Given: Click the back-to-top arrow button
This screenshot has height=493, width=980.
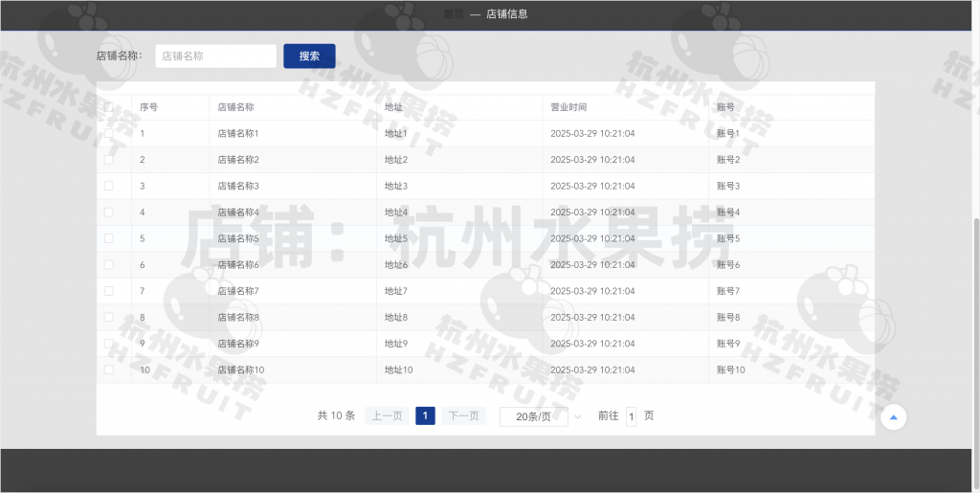Looking at the screenshot, I should coord(893,416).
